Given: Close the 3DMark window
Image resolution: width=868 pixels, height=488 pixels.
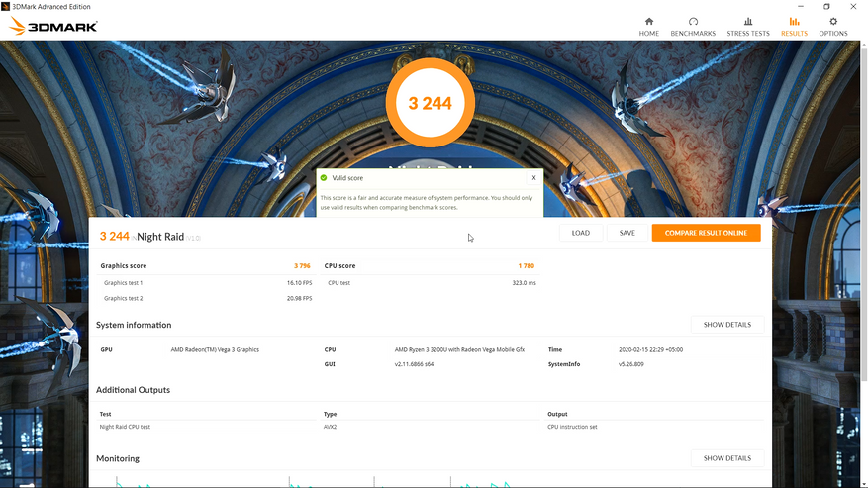Looking at the screenshot, I should coord(853,6).
